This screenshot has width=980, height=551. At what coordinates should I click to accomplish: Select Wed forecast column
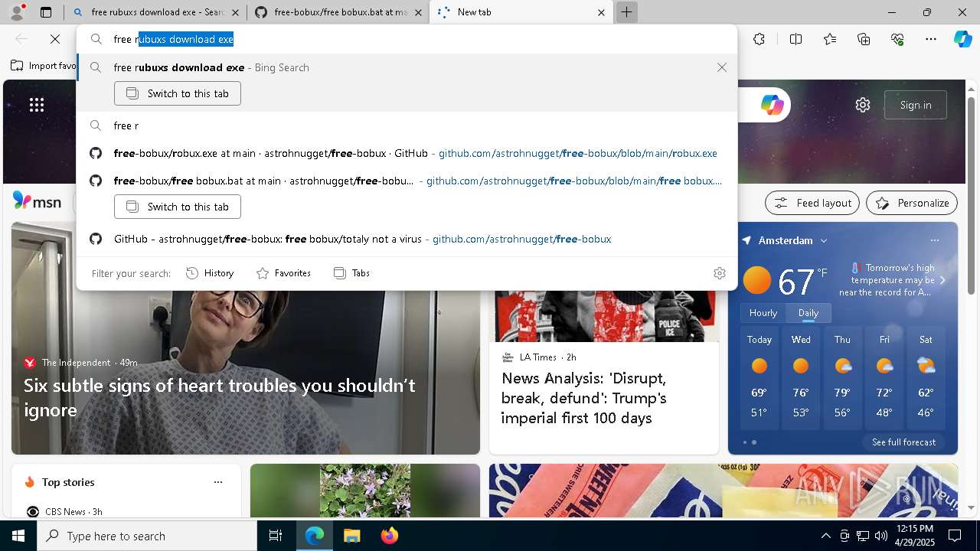coord(801,378)
